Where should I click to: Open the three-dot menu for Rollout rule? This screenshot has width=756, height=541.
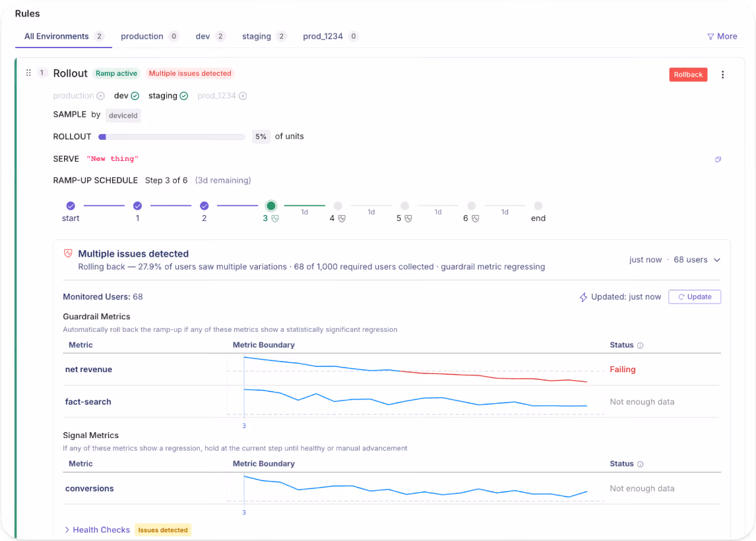click(x=722, y=75)
